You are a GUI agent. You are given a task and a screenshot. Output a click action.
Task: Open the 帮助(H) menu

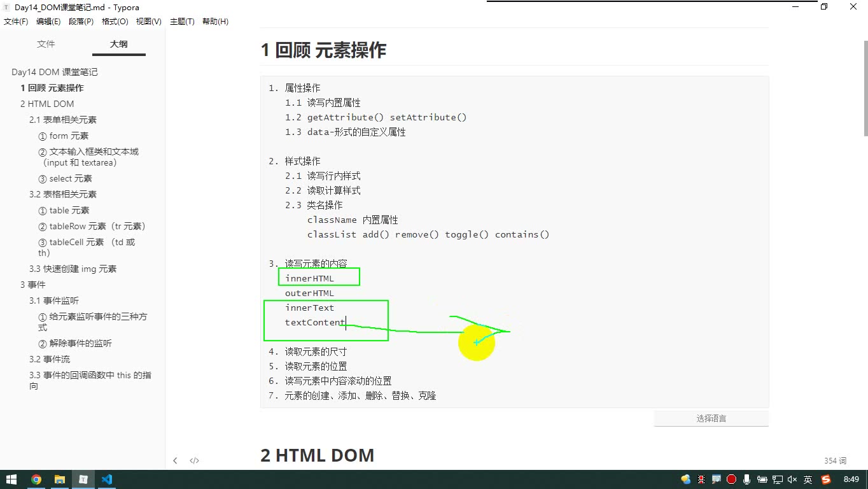click(215, 22)
